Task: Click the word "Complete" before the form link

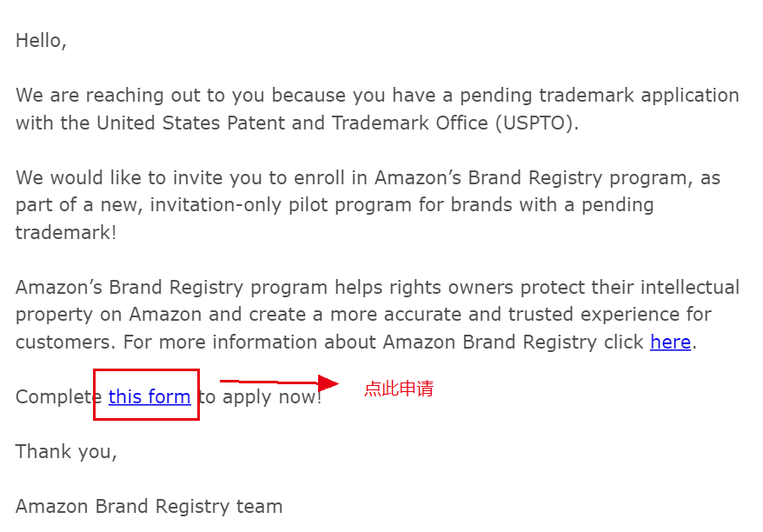Action: 59,397
